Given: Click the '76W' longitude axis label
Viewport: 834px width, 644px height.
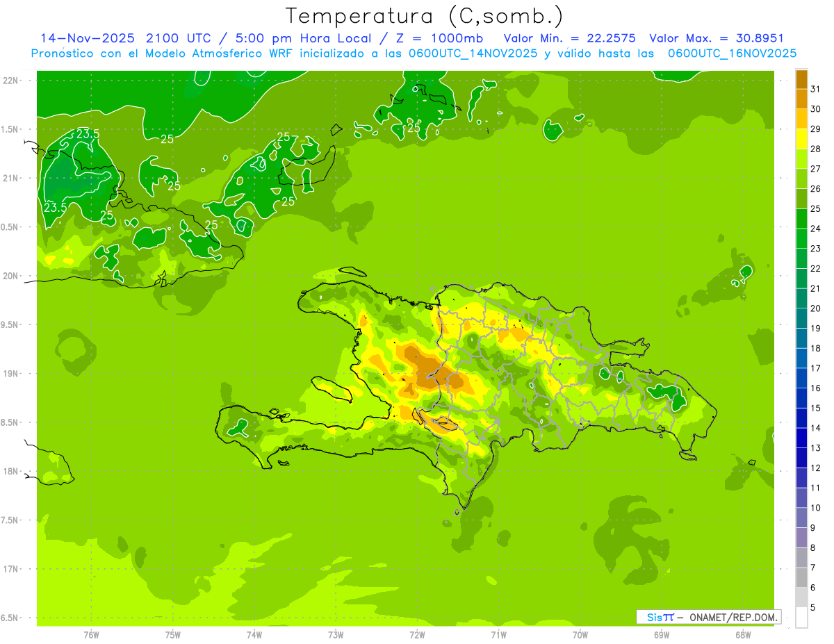Looking at the screenshot, I should (x=91, y=634).
